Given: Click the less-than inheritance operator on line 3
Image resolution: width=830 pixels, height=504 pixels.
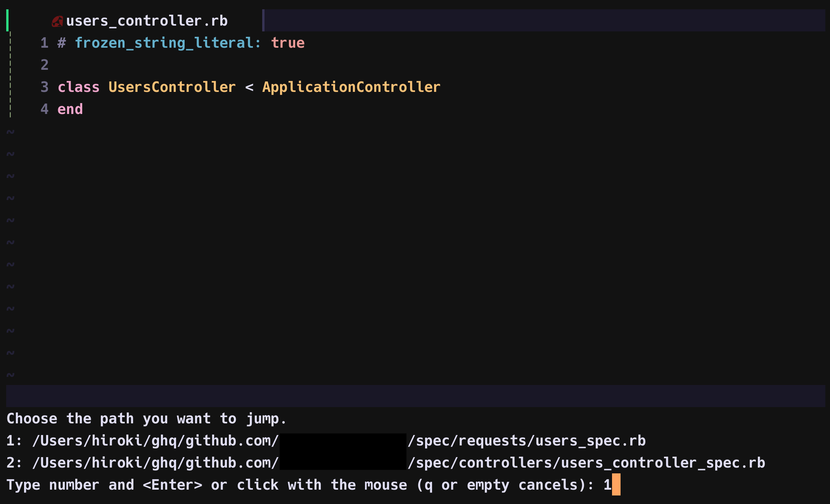Looking at the screenshot, I should pos(249,87).
